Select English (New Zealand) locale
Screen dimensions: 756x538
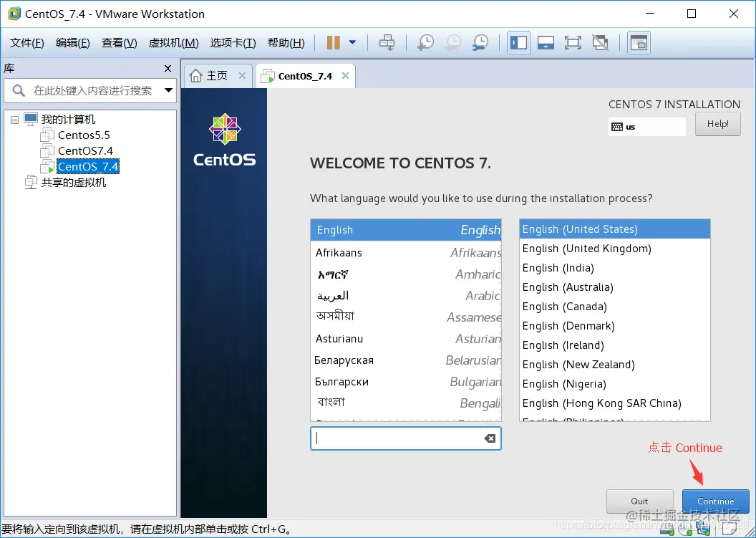click(614, 365)
